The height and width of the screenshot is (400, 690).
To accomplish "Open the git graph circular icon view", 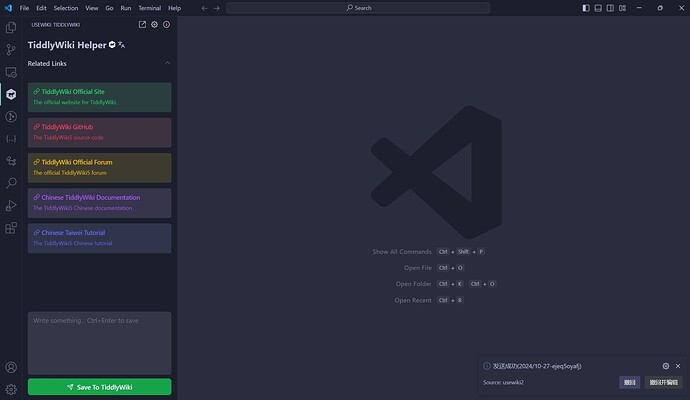I will click(x=11, y=117).
